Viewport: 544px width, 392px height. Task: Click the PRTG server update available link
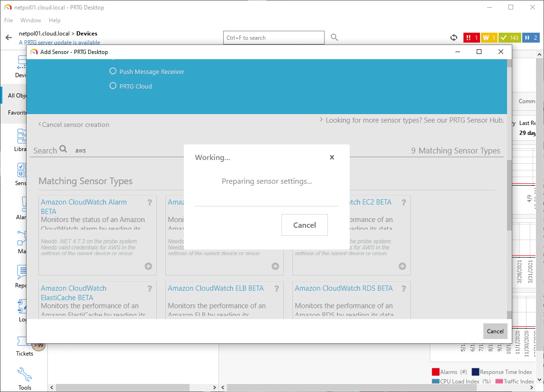point(59,42)
